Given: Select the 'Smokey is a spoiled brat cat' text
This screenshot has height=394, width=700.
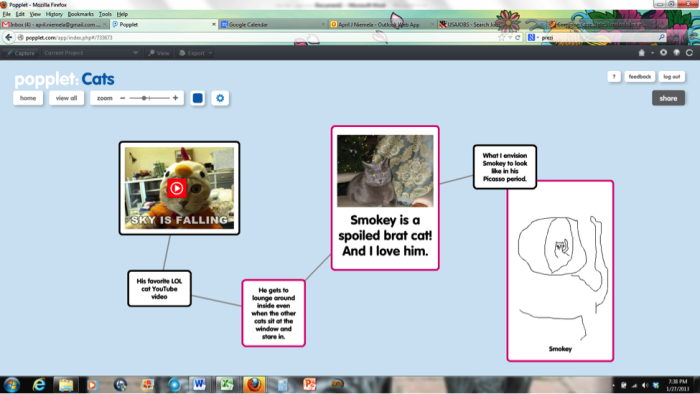Looking at the screenshot, I should click(385, 236).
